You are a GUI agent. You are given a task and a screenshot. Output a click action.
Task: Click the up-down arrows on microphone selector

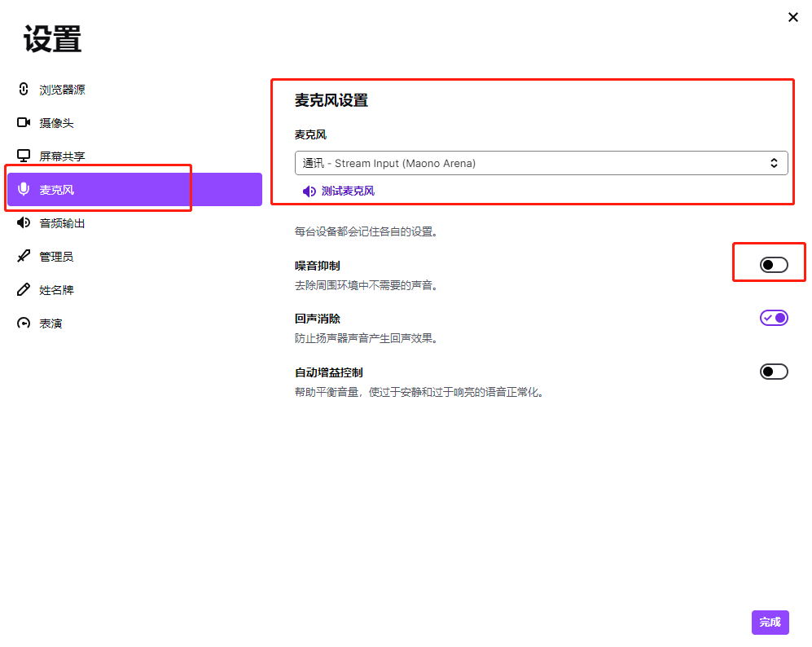point(774,163)
